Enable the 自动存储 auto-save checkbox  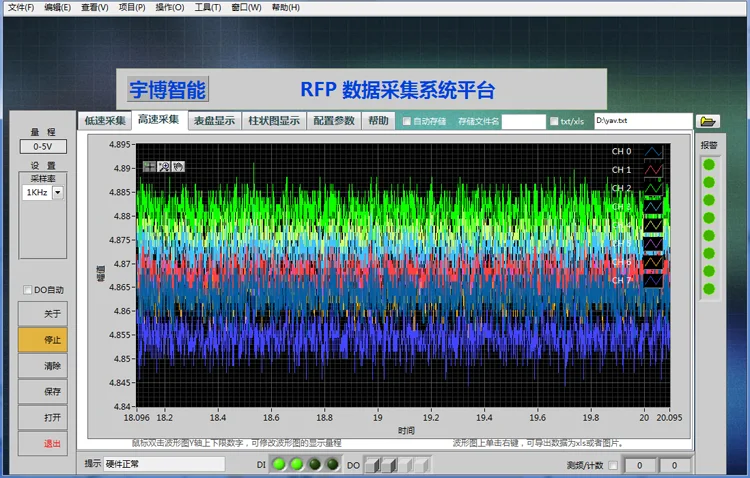pos(407,122)
